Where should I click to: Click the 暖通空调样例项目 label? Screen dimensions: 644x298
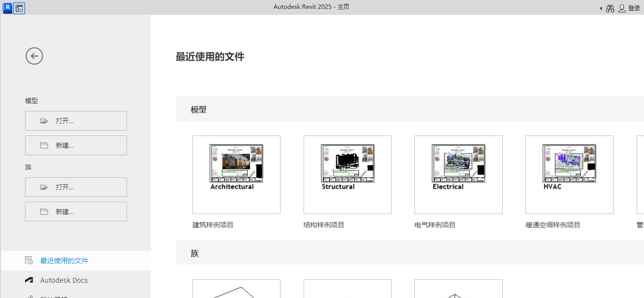pyautogui.click(x=553, y=225)
